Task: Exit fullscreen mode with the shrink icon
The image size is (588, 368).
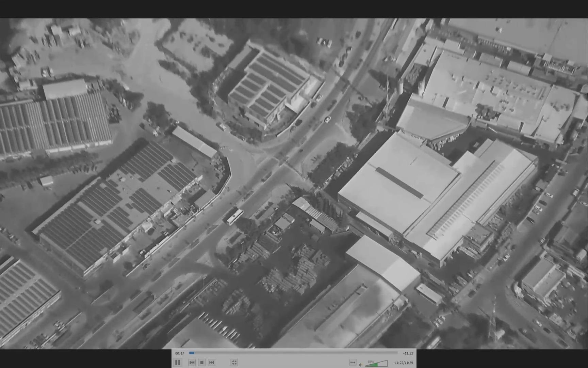Action: [x=234, y=363]
